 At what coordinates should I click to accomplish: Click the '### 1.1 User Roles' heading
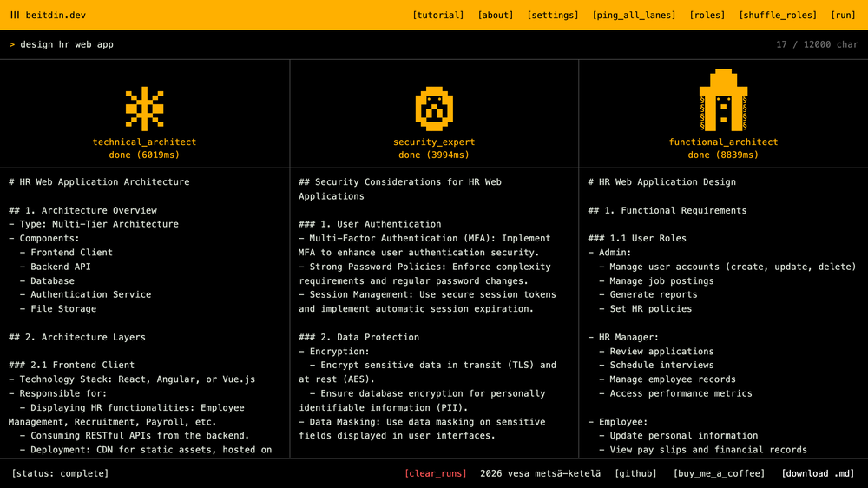pos(637,238)
